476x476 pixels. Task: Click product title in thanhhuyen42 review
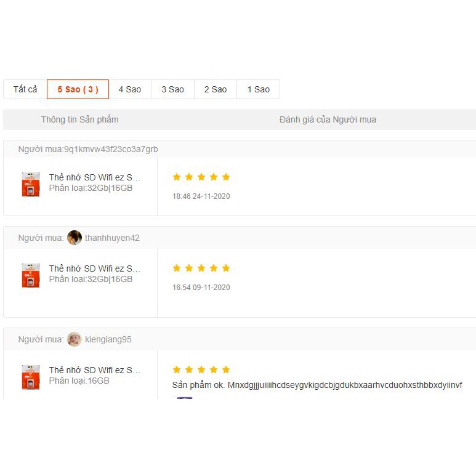click(x=94, y=268)
